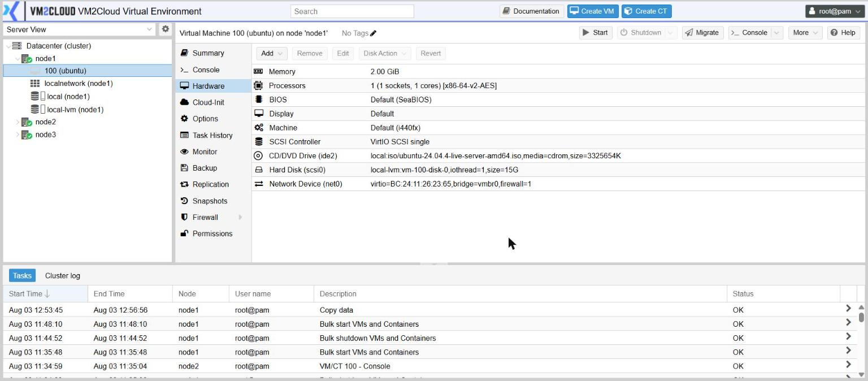This screenshot has width=868, height=381.
Task: Select the Datacenter (cluster) tree node
Action: tap(58, 46)
